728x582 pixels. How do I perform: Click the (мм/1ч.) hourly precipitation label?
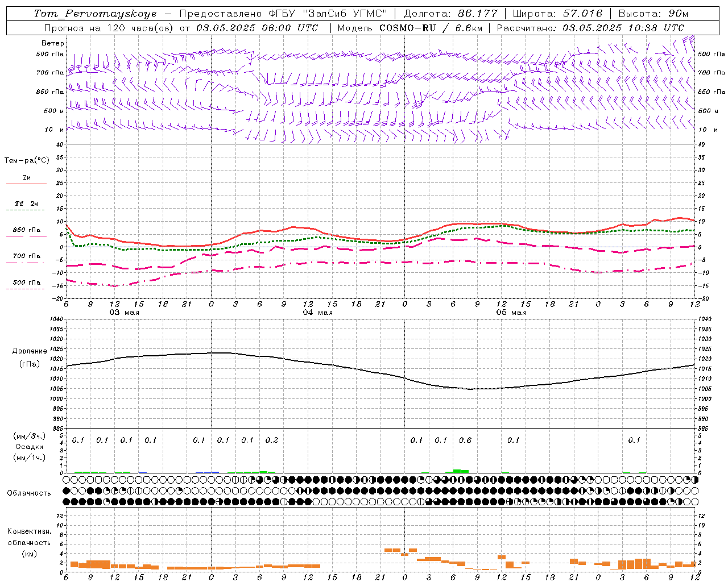30,458
